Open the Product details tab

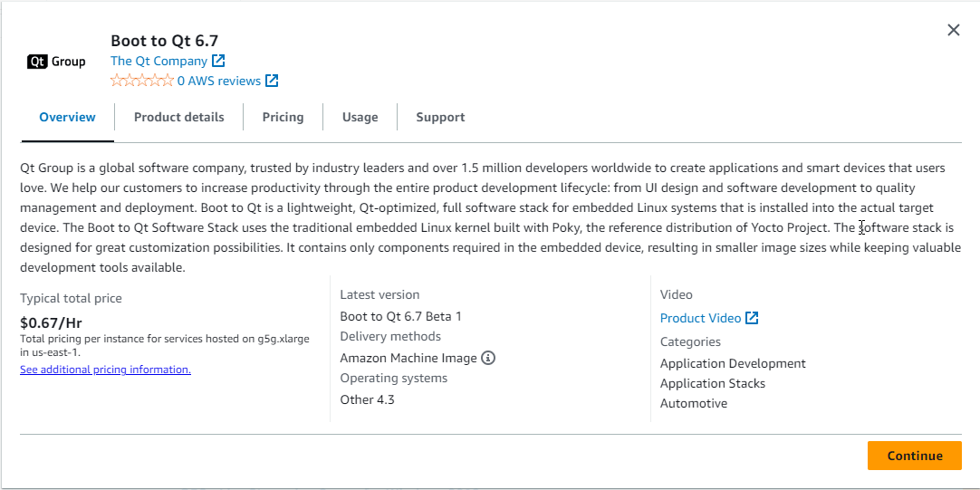(178, 117)
